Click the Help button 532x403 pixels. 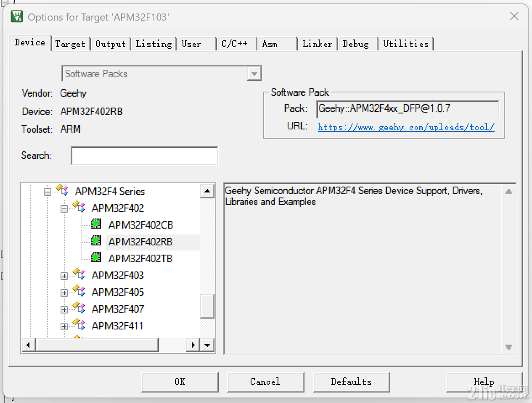[x=484, y=382]
